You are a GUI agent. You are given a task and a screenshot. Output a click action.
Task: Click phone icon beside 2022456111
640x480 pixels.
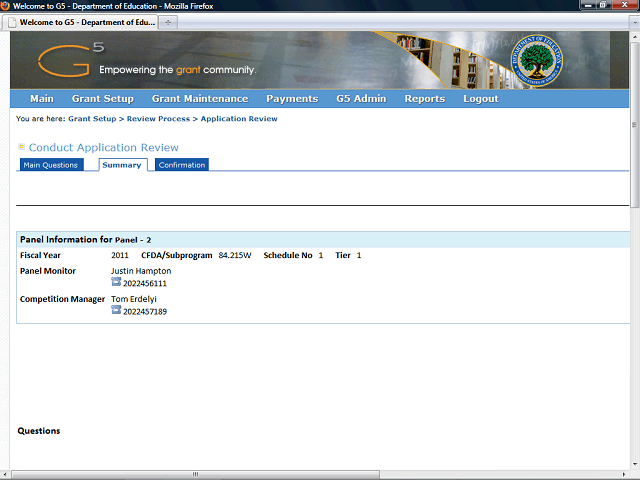point(116,282)
